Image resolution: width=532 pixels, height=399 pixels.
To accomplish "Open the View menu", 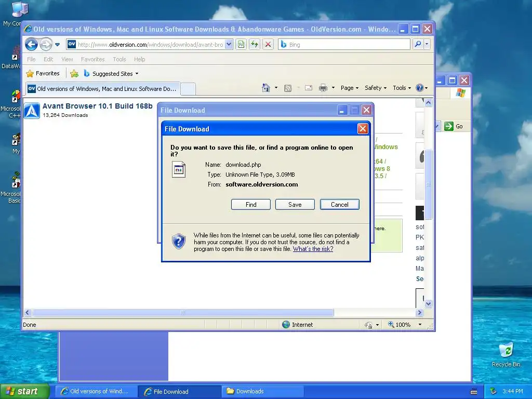I will coord(67,59).
